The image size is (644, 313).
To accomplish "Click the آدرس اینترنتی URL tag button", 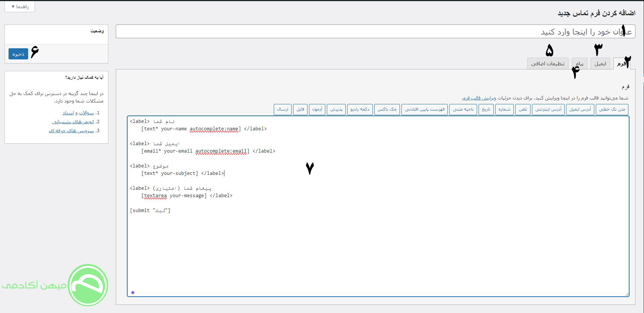I will [x=548, y=109].
